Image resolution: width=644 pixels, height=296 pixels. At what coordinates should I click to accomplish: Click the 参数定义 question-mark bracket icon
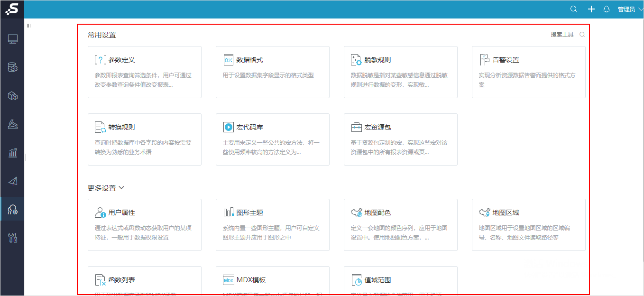point(100,60)
